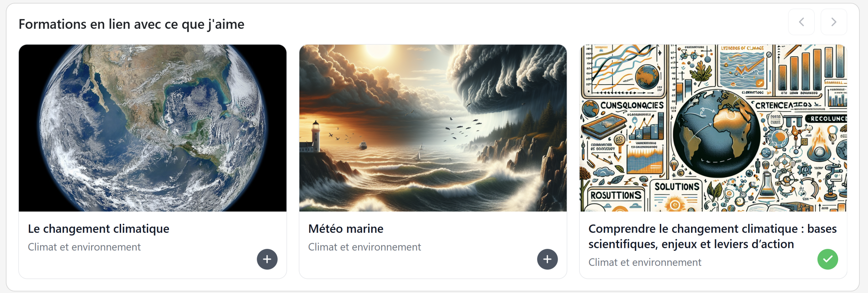Show next formations with right chevron
This screenshot has height=293, width=868.
pos(833,22)
